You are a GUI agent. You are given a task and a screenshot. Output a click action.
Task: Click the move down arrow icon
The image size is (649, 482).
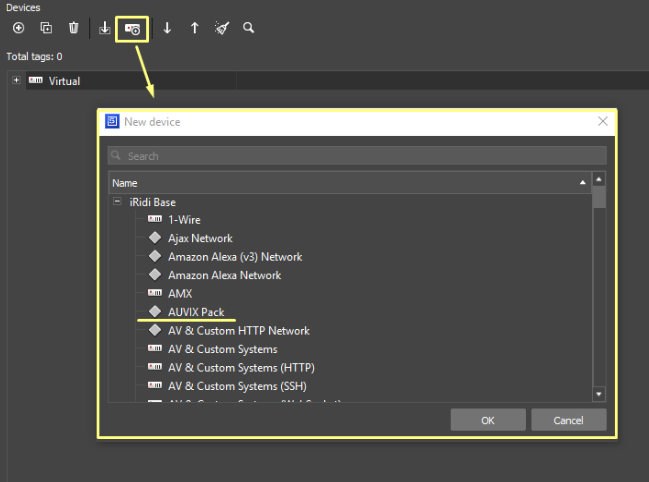tap(167, 28)
